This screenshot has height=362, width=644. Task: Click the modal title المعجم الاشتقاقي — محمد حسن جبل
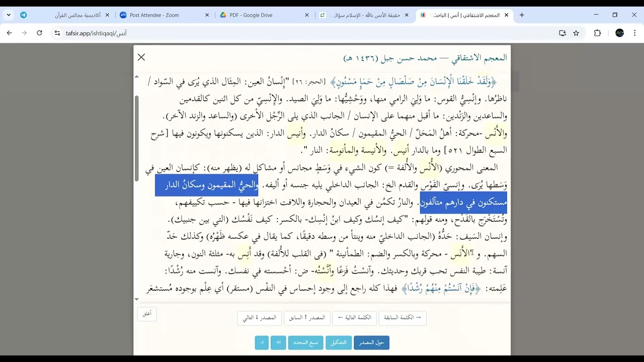[x=425, y=58]
